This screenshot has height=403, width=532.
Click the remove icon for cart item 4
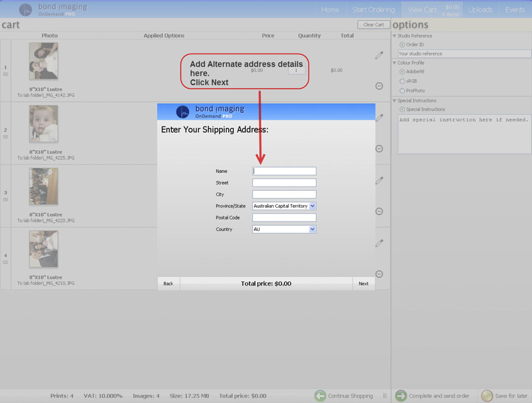[x=379, y=274]
